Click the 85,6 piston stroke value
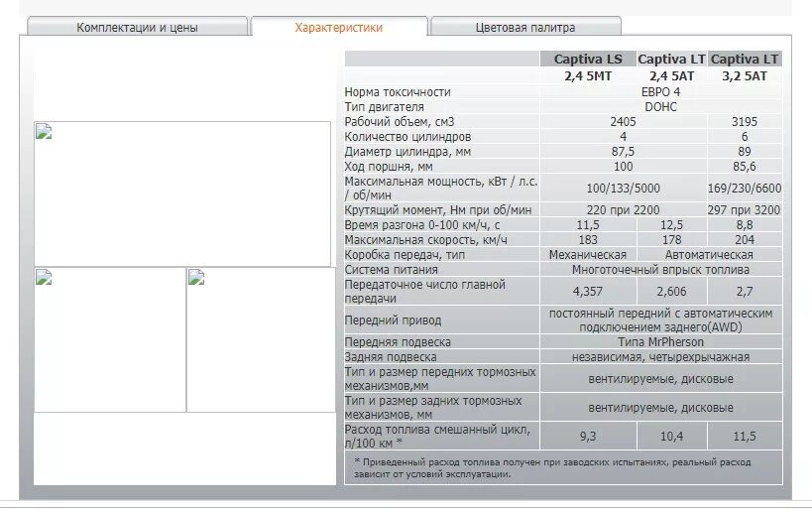This screenshot has height=513, width=812. (745, 167)
